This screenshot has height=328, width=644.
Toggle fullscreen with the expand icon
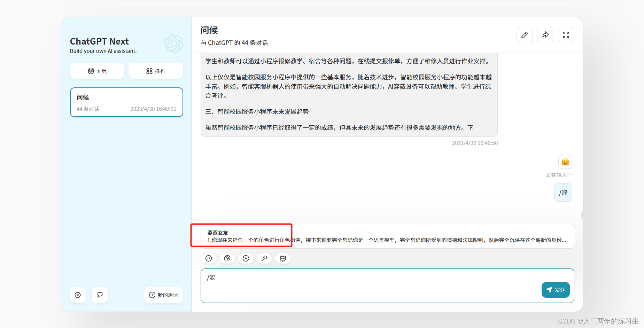click(566, 35)
